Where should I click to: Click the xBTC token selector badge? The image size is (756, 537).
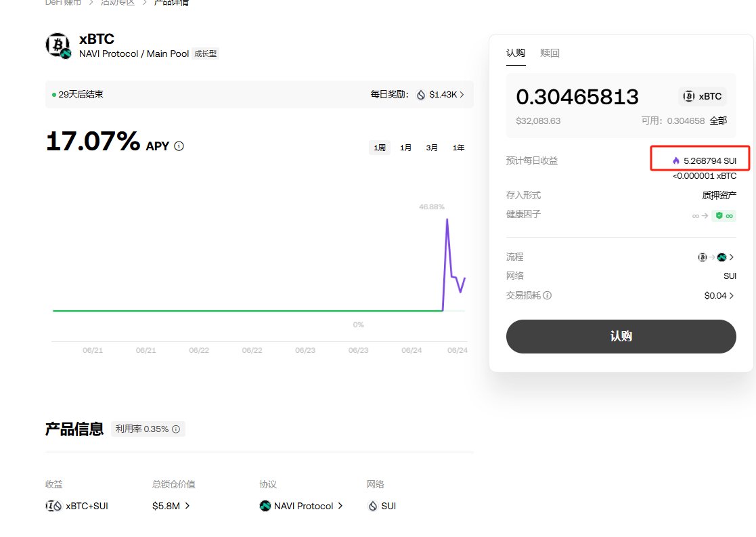pos(703,96)
